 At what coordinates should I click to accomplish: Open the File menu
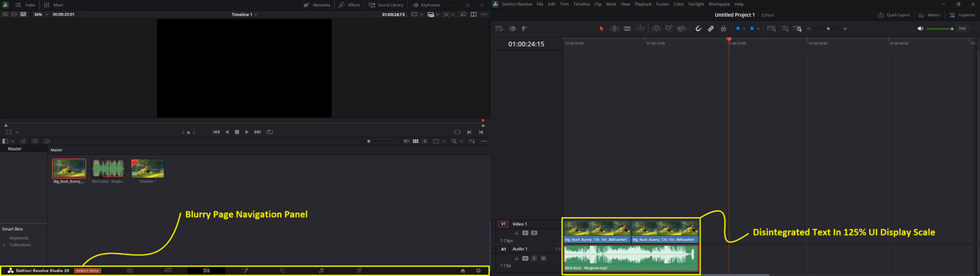point(540,5)
